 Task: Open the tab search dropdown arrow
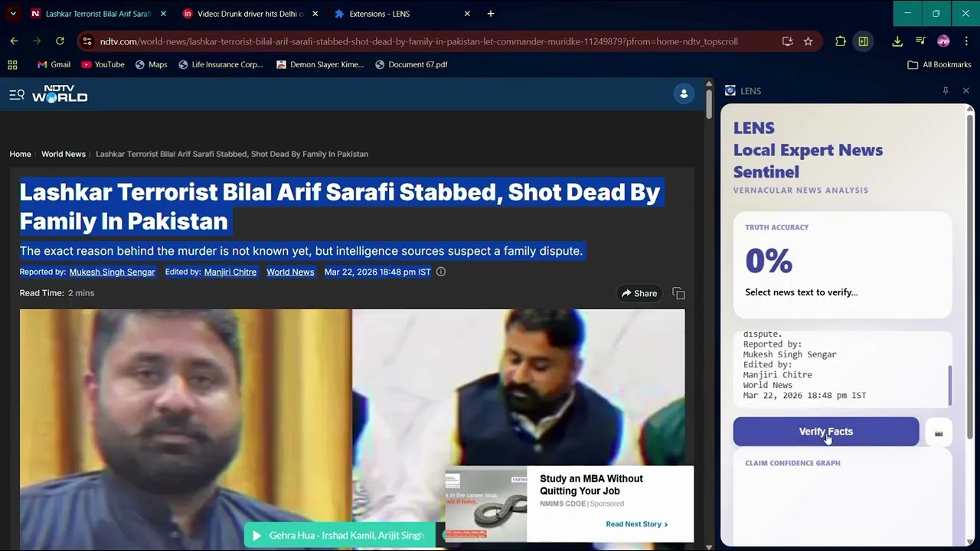tap(13, 14)
